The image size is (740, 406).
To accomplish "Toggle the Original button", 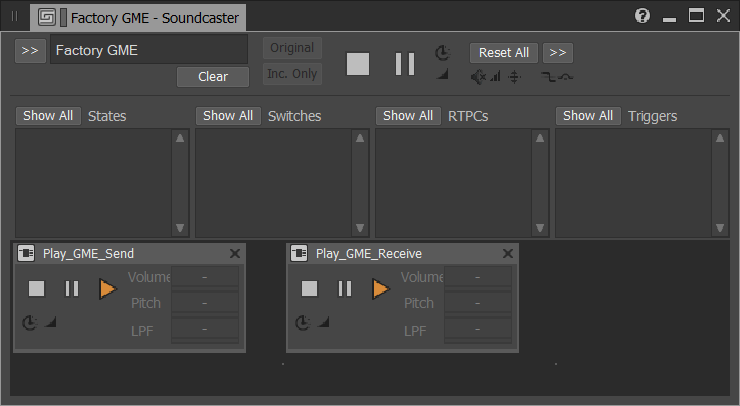I will 292,48.
